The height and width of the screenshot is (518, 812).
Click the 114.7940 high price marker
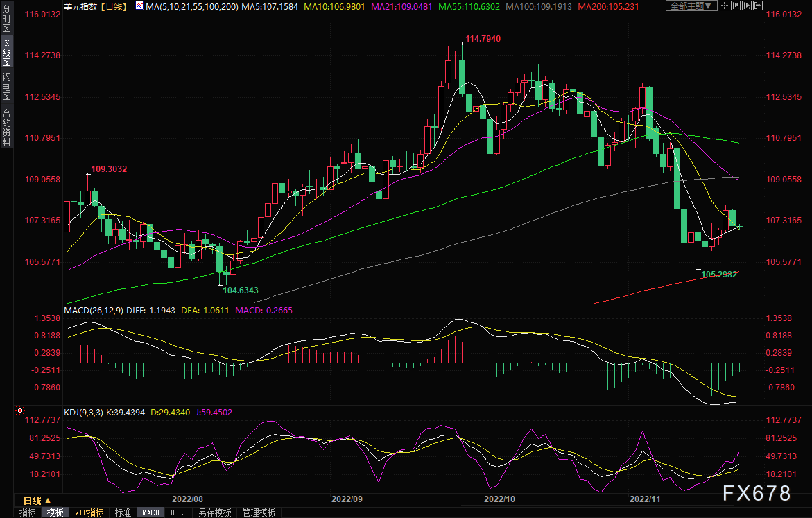click(483, 39)
